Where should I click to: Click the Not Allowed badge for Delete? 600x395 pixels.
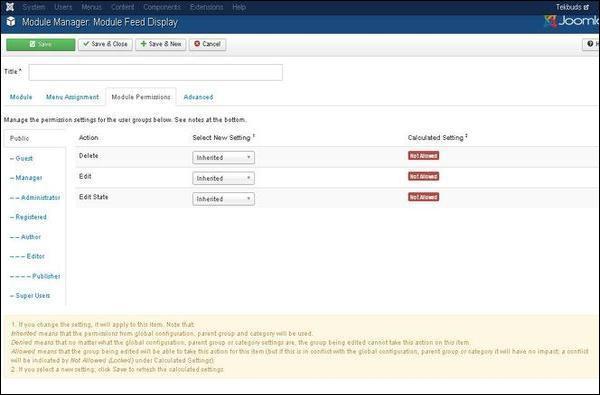coord(423,156)
